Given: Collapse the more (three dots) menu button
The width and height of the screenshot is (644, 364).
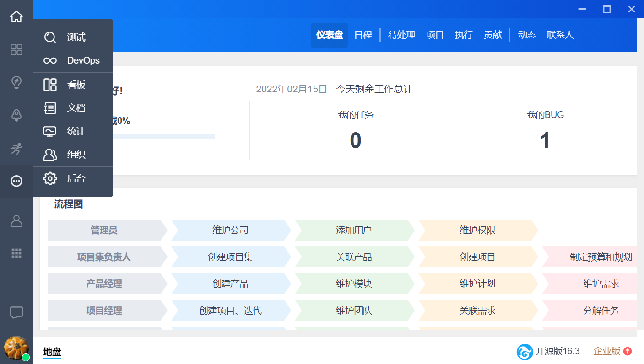Looking at the screenshot, I should (16, 181).
